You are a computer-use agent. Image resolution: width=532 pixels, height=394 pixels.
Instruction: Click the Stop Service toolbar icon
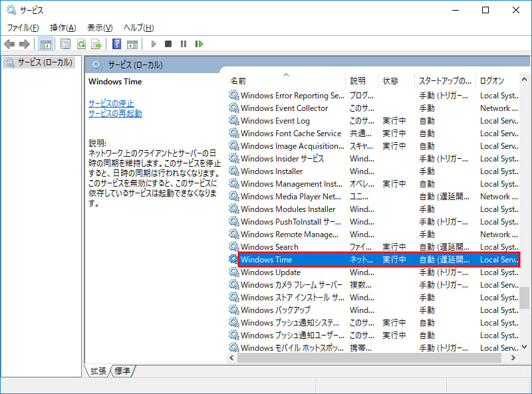pos(168,44)
